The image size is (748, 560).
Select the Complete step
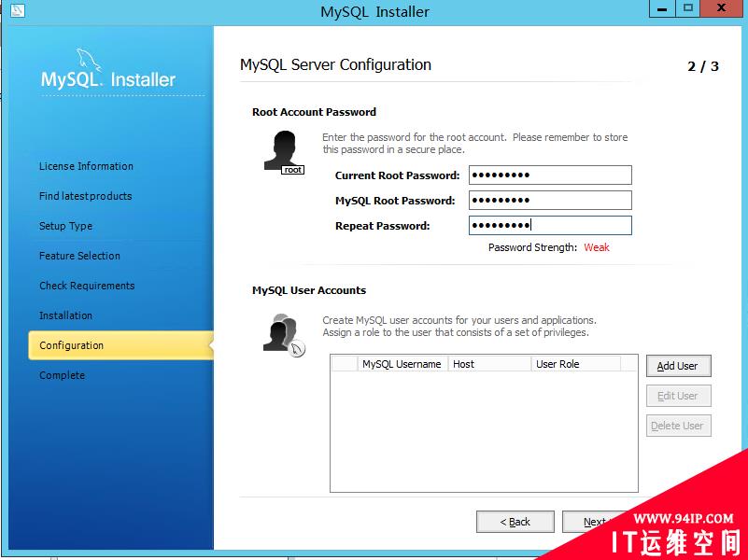tap(62, 375)
